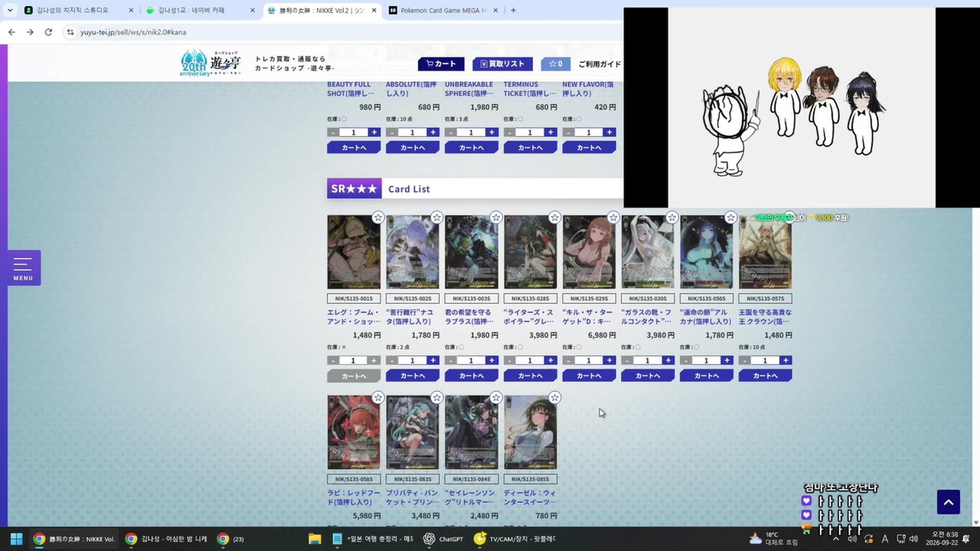Increase quantity for ABSOLUTE 680円 card
This screenshot has height=551, width=980.
point(433,132)
